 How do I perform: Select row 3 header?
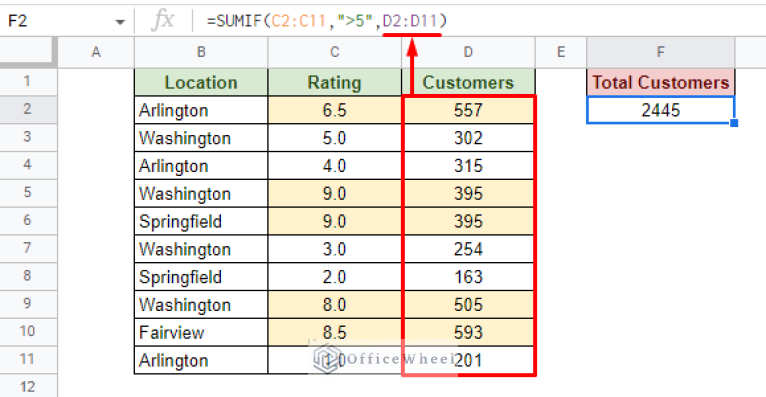pos(28,137)
